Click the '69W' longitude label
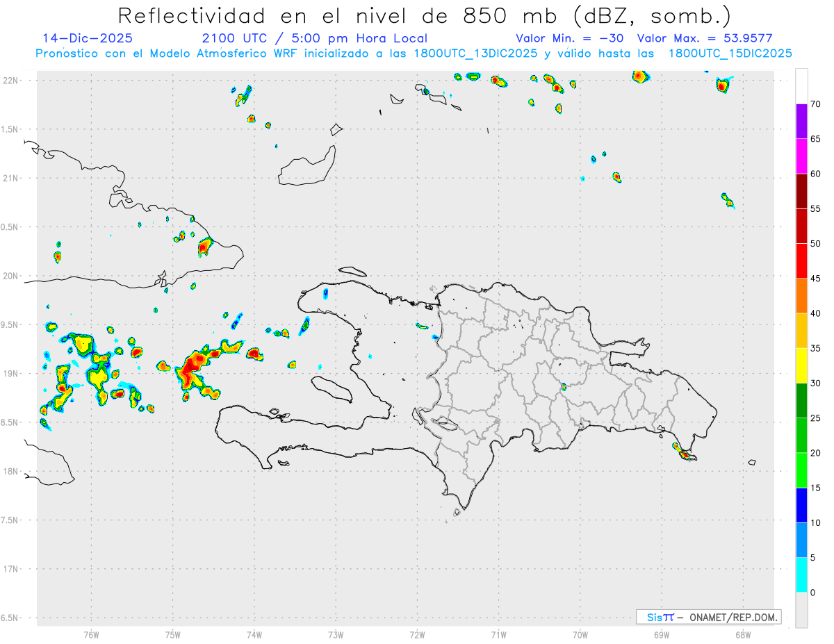This screenshot has width=834, height=644. point(662,634)
